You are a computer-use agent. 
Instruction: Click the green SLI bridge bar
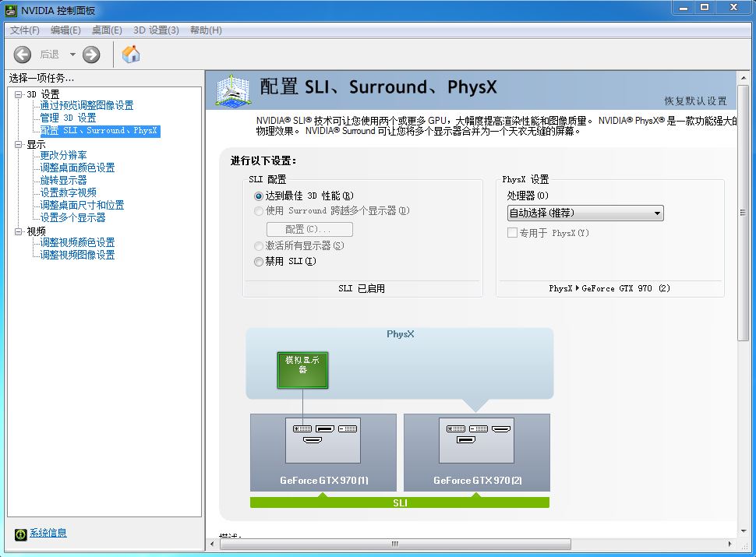[x=400, y=502]
